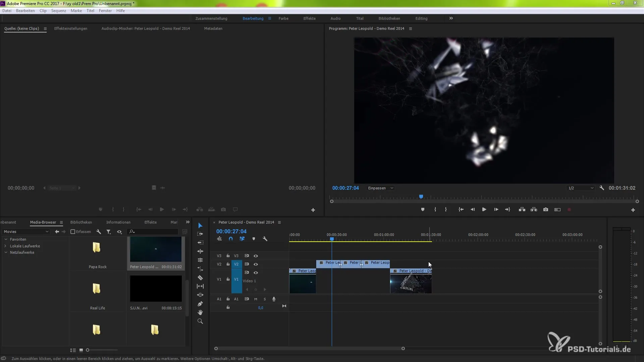
Task: Collapse the Favoriten tree node
Action: point(6,239)
